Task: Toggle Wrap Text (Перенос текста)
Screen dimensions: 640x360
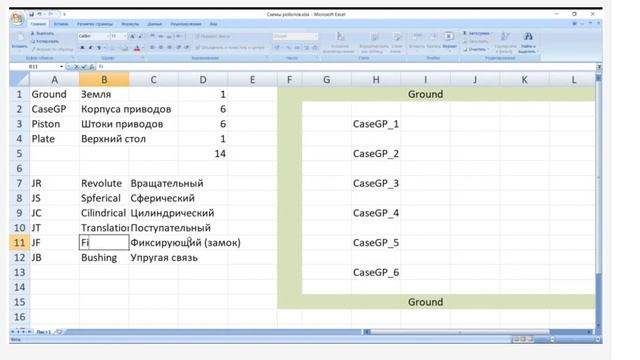Action: [213, 36]
